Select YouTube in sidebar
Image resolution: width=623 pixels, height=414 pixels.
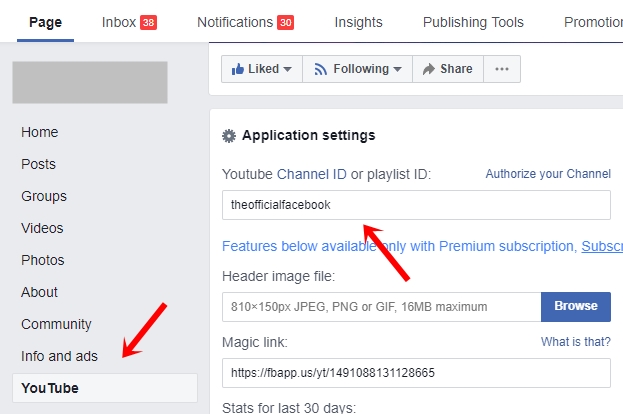[x=105, y=388]
